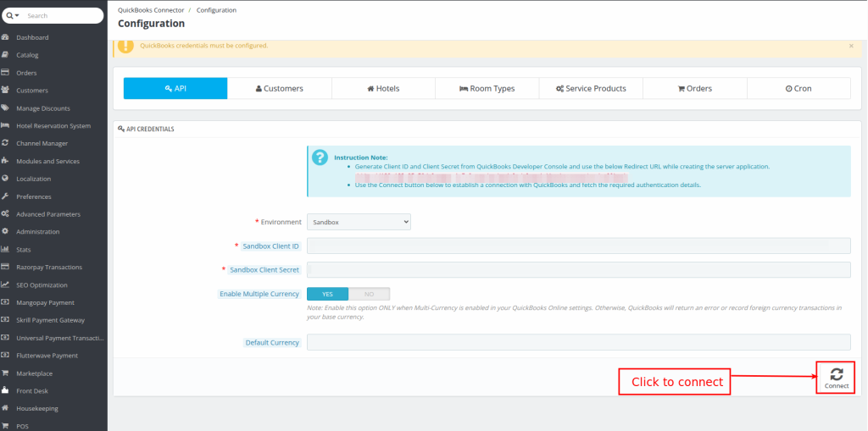Viewport: 868px width, 431px height.
Task: Click the Default Currency field
Action: (x=578, y=342)
